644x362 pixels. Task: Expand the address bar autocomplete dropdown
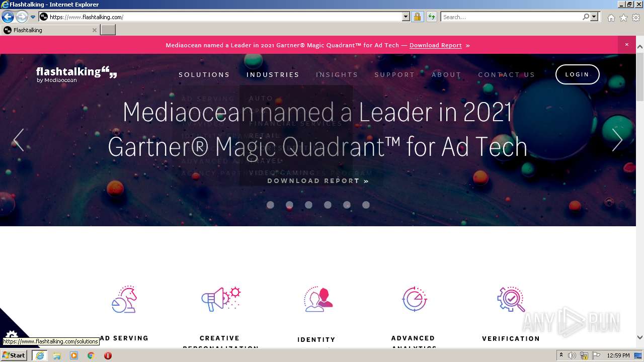pyautogui.click(x=406, y=17)
